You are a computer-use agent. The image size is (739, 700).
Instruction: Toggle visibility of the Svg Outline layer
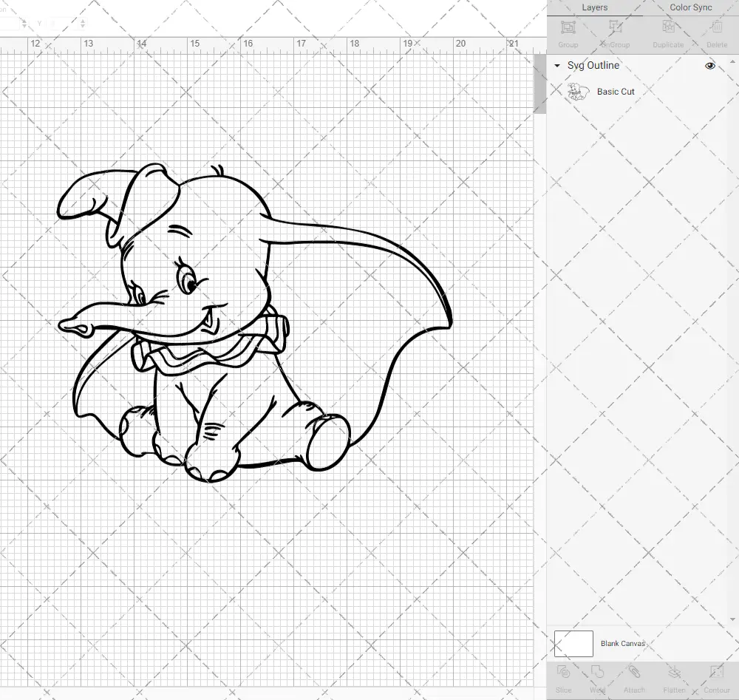[709, 65]
